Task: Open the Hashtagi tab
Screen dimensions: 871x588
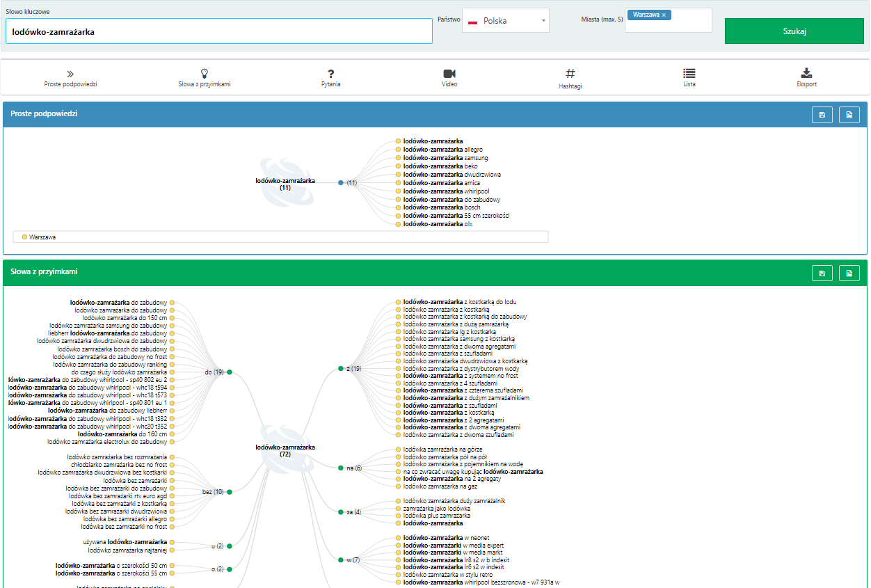Action: pyautogui.click(x=570, y=78)
